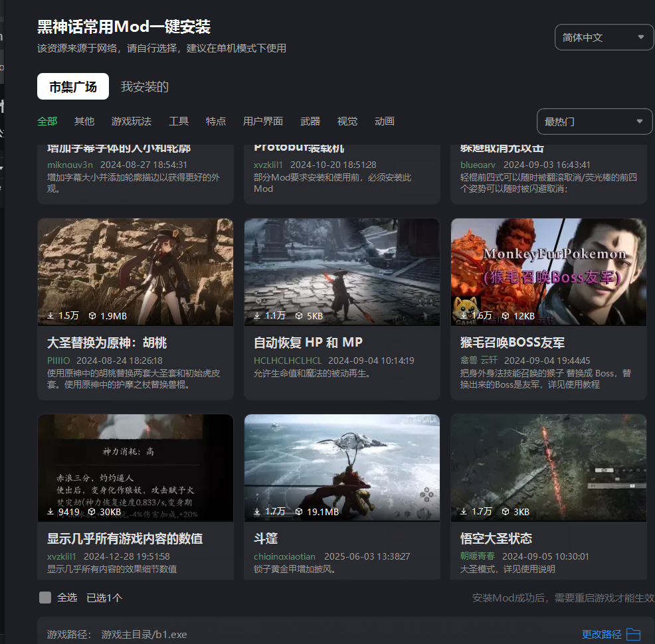Viewport: 655px width, 644px height.
Task: Open the 自动恢复 HP 和 MP thumbnail
Action: (x=342, y=272)
